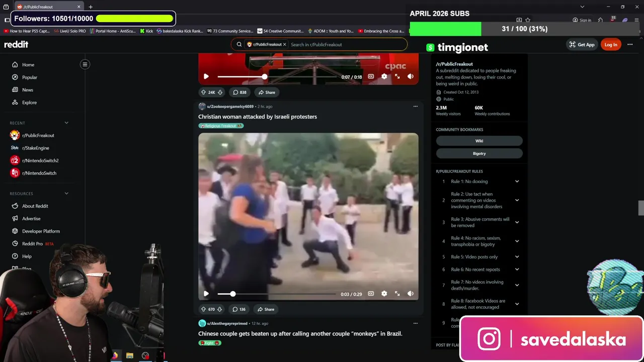Mute the top video volume
This screenshot has width=644, height=362.
pos(410,76)
